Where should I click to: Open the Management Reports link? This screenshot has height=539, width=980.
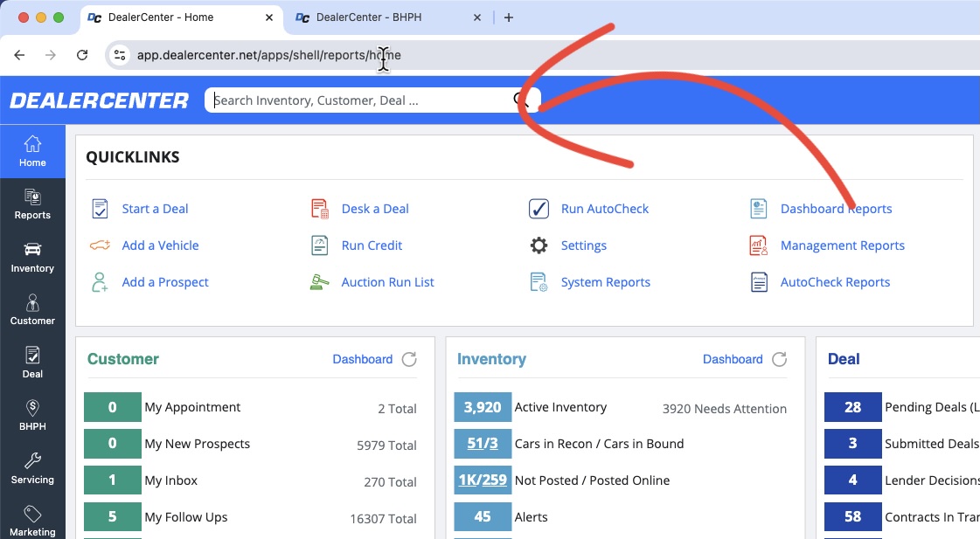[x=843, y=245]
